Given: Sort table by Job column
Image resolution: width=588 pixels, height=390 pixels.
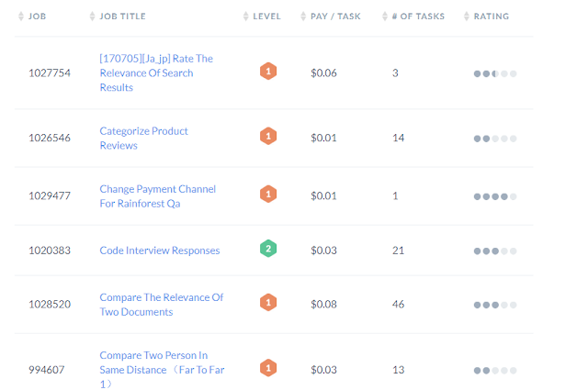Looking at the screenshot, I should (39, 17).
